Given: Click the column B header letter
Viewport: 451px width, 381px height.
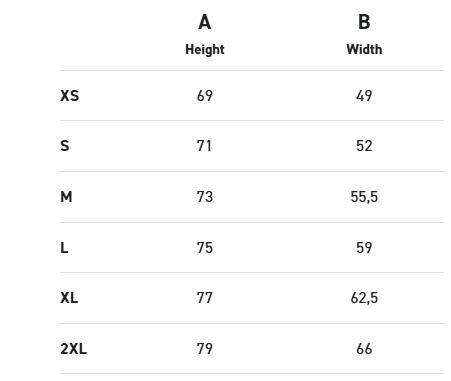Looking at the screenshot, I should coord(364,22).
